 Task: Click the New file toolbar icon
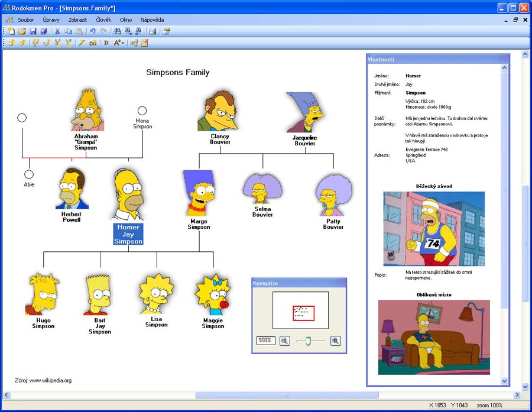point(11,31)
